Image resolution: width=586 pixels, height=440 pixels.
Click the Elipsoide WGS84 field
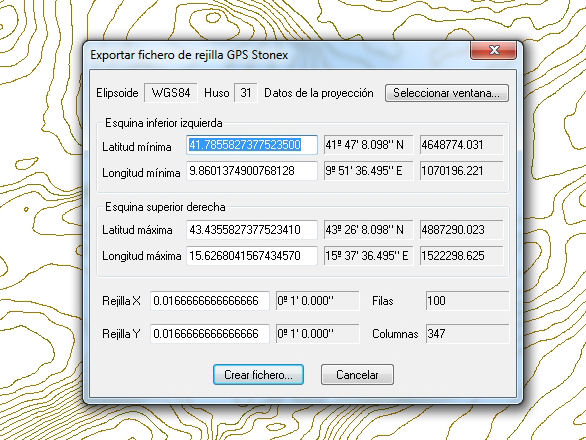(171, 93)
